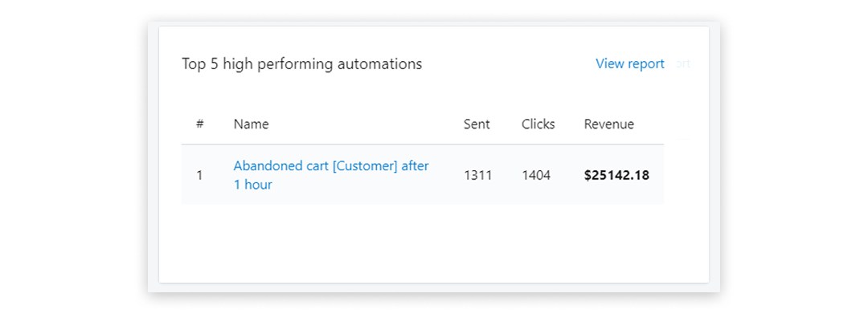Click the Clicks column header
This screenshot has width=868, height=314.
tap(538, 124)
